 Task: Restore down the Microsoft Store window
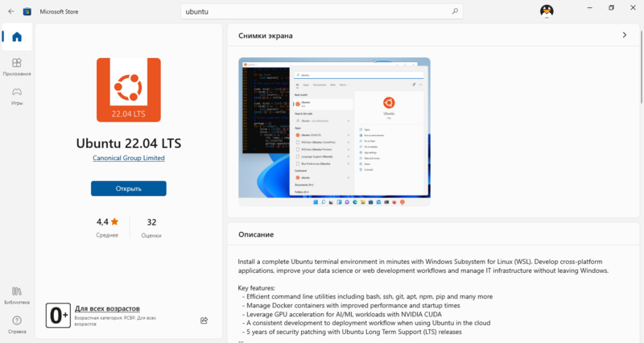coord(611,8)
